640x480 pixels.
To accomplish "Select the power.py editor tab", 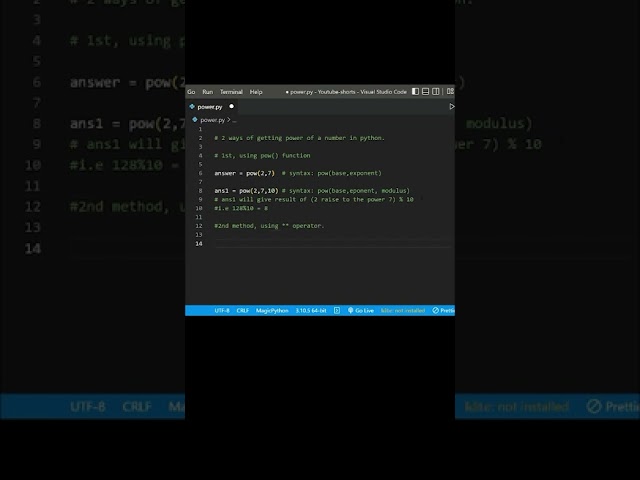I will 209,107.
